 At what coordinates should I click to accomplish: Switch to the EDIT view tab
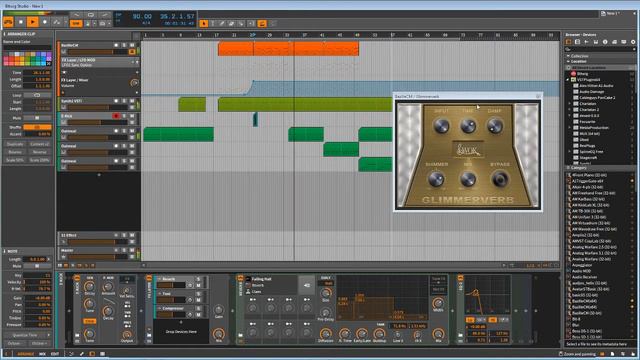click(55, 354)
